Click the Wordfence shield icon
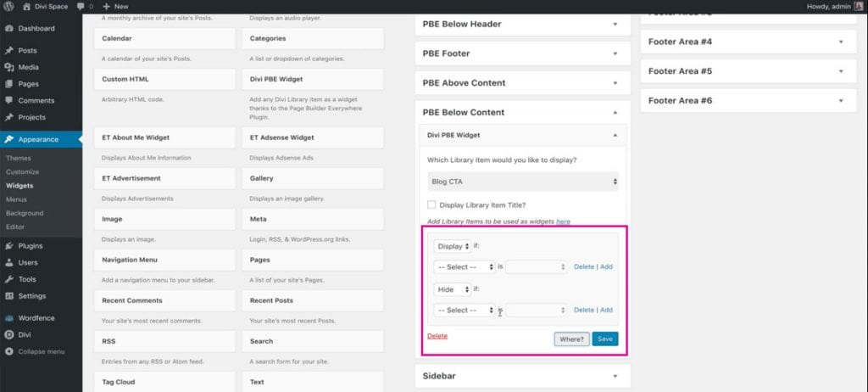Image resolution: width=868 pixels, height=392 pixels. point(8,318)
